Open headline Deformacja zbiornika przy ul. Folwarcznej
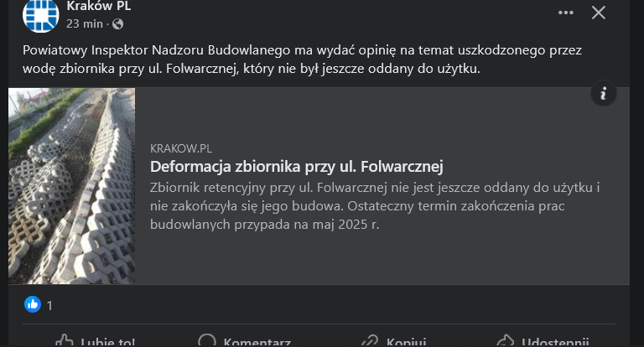644x347 pixels. (x=296, y=166)
